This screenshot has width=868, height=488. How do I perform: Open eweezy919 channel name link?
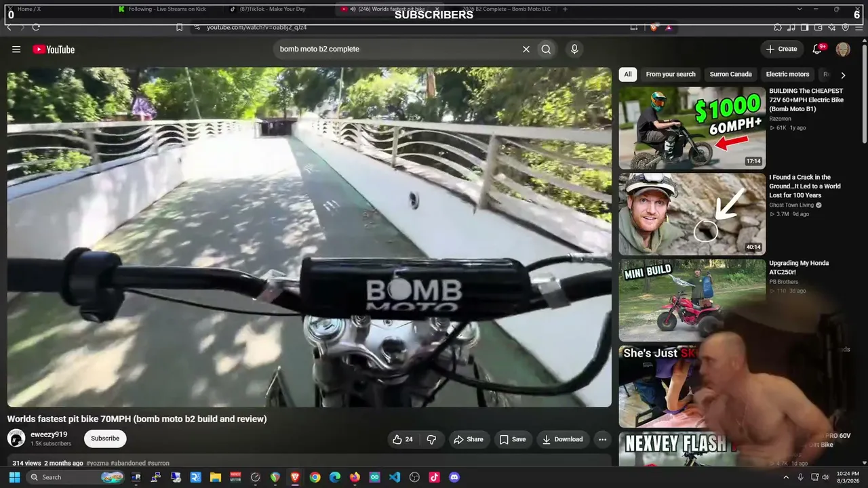pos(49,434)
